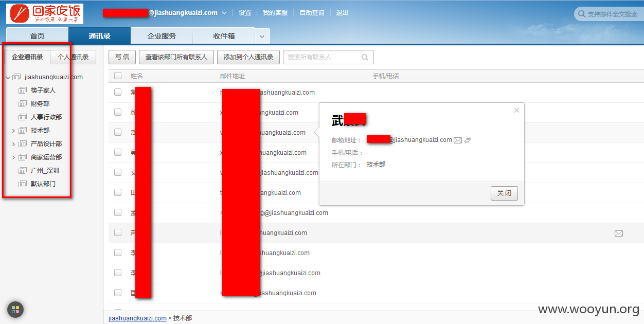Open the 设置 link in header
Viewport: 644px width, 324px height.
tap(245, 13)
